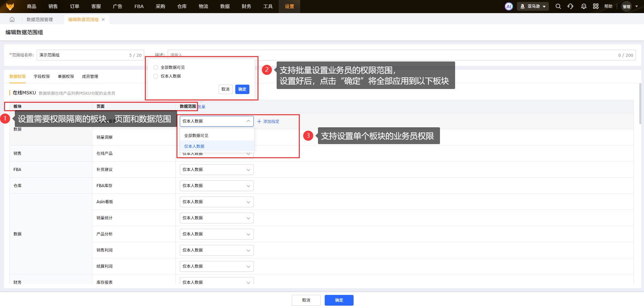Close the 编辑数据范围组 tab
Screen dimensions: 644x308
click(103, 19)
